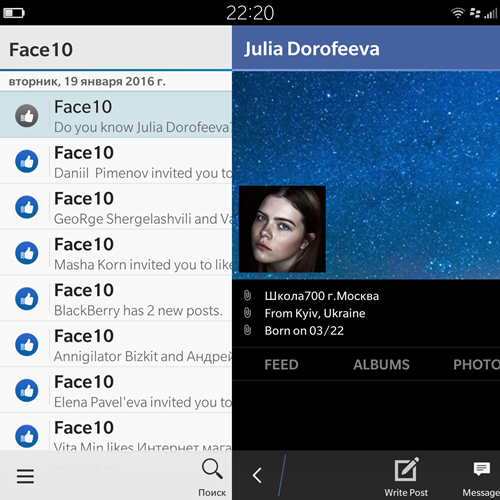The height and width of the screenshot is (500, 500).
Task: Open 'Elena Pavel'eva invited you to' notification
Action: tap(116, 390)
